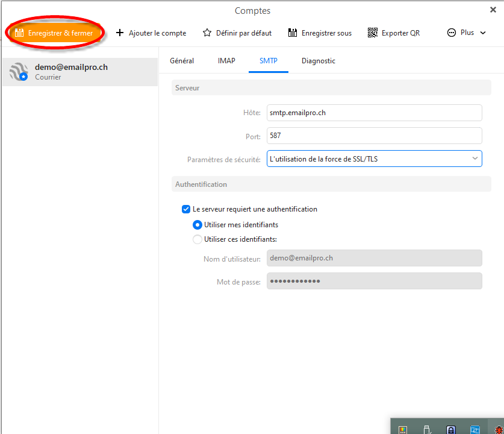Switch to the Général tab
The image size is (504, 434).
pos(182,61)
